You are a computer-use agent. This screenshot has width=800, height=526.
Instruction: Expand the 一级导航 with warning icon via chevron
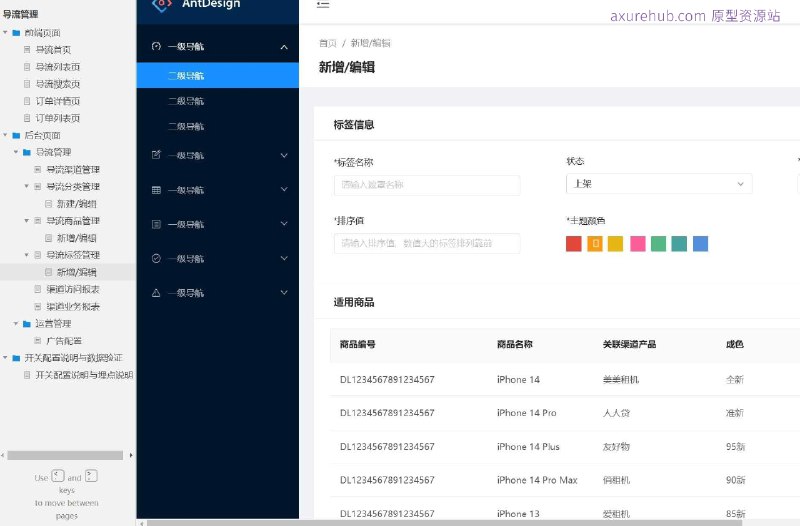284,292
